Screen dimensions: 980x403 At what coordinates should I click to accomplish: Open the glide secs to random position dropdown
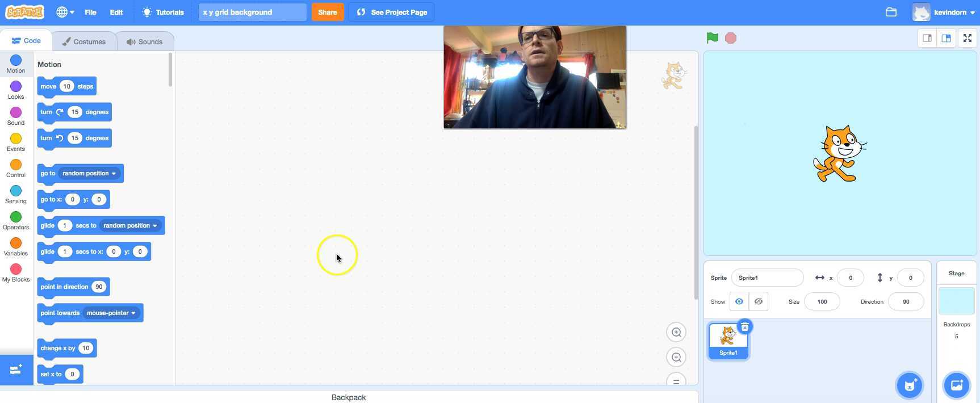(x=131, y=225)
